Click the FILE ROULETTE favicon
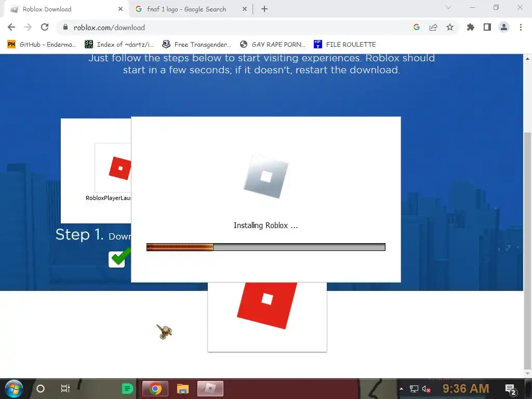This screenshot has width=532, height=399. click(x=317, y=45)
